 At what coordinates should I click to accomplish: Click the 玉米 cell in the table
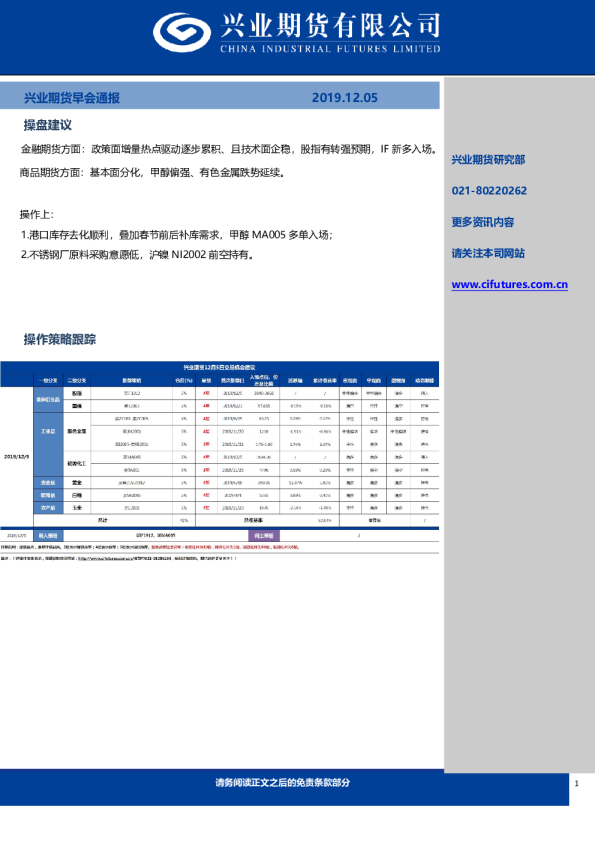pos(77,507)
